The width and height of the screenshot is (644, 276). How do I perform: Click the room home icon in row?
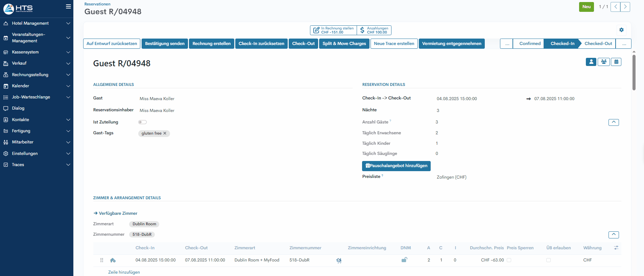pos(113,260)
